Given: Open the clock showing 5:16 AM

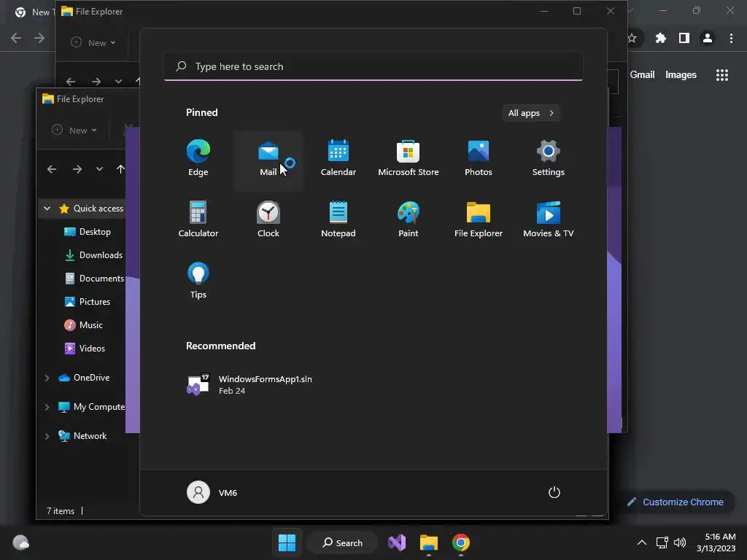Looking at the screenshot, I should click(x=716, y=542).
